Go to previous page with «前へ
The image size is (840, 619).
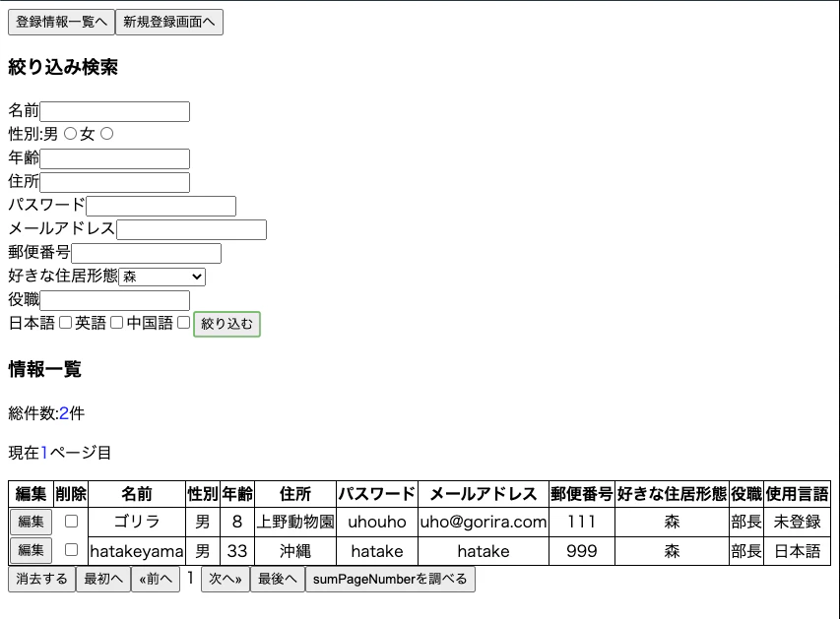click(156, 579)
